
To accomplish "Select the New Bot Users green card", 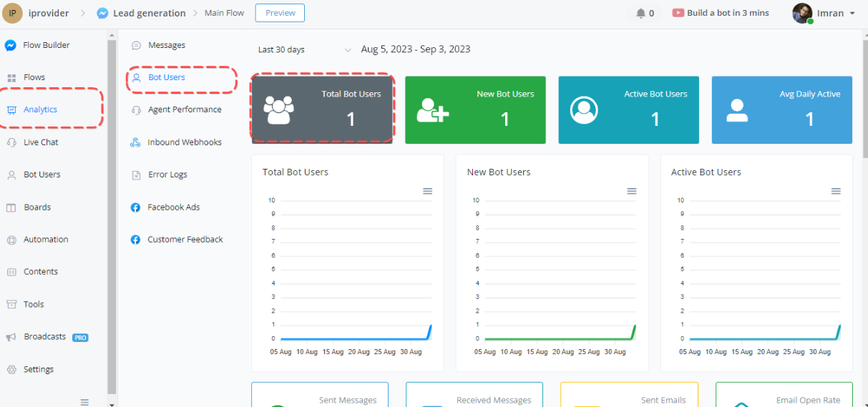I will [475, 110].
